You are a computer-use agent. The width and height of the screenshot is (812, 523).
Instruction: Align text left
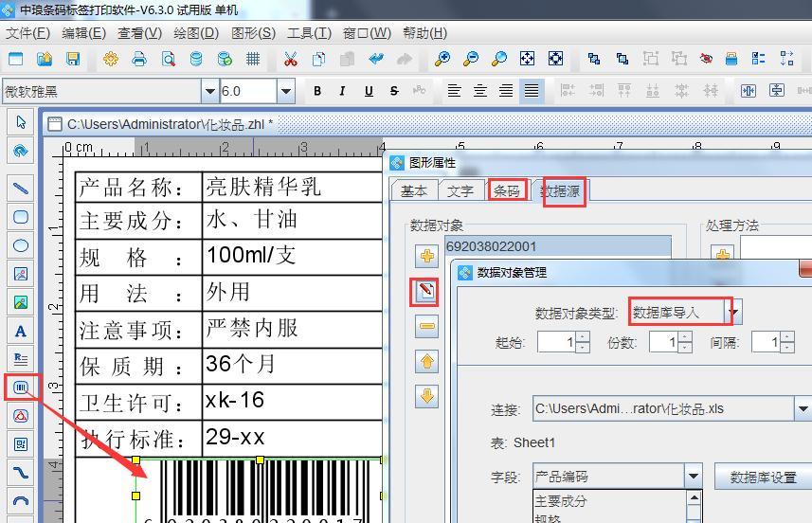[x=454, y=91]
